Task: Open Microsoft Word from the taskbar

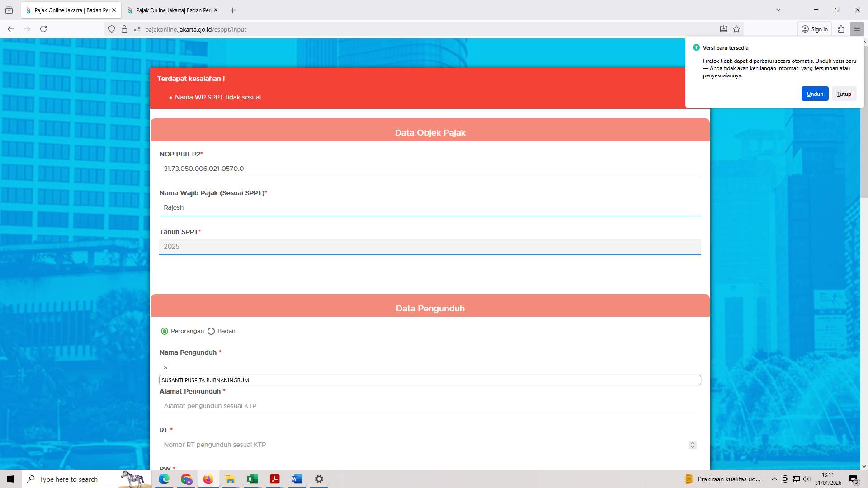Action: coord(297,479)
